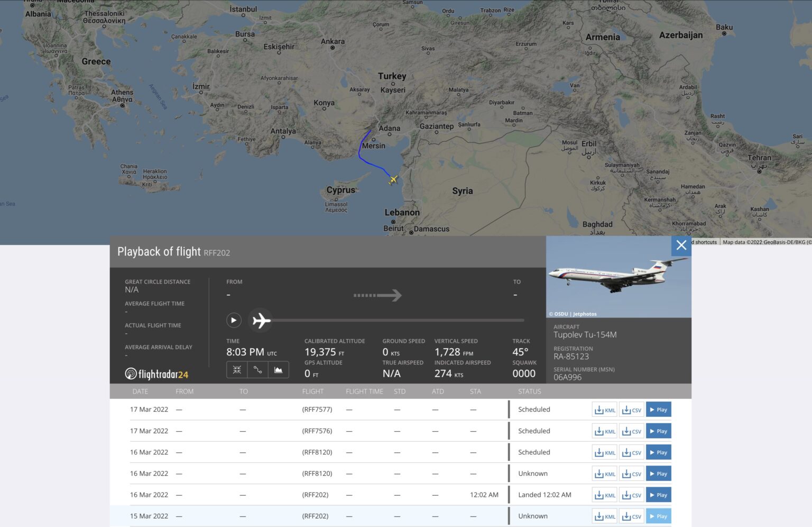Open the altitude graph chart icon
The height and width of the screenshot is (527, 812).
278,370
